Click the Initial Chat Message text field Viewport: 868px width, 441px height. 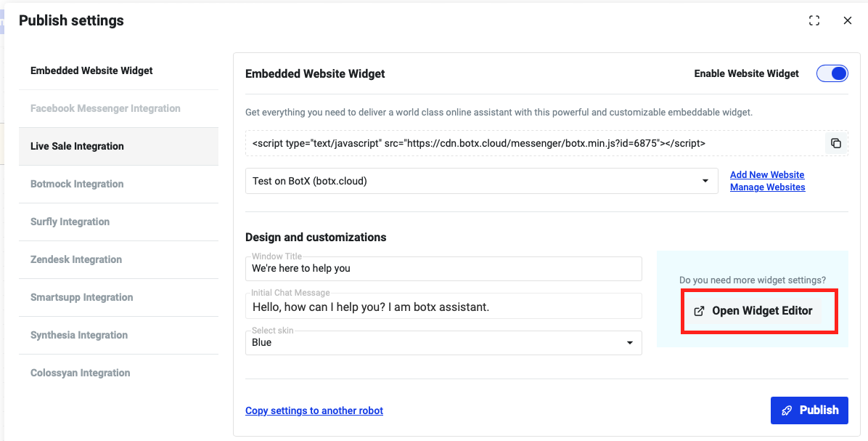[x=443, y=306]
